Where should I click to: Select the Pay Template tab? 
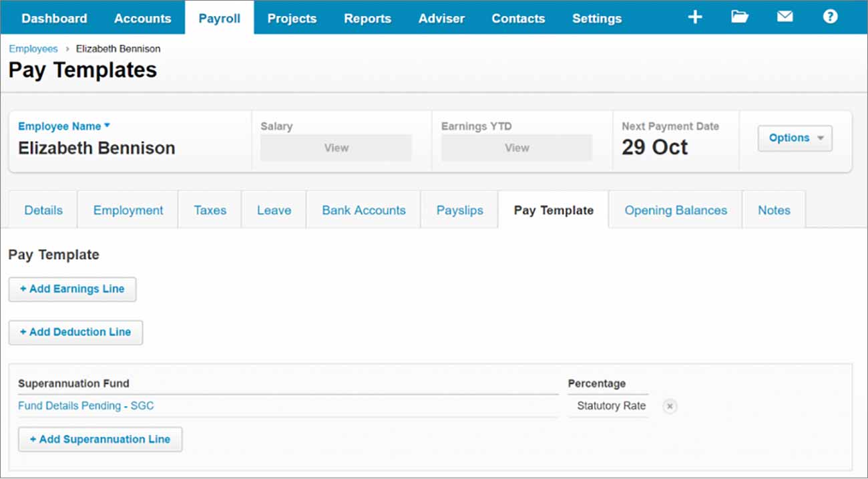coord(554,210)
